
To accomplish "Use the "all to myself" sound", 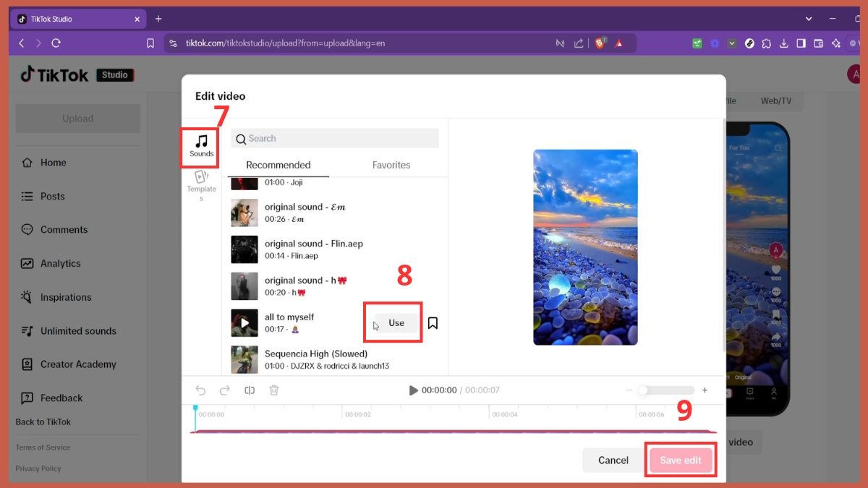I will (396, 323).
